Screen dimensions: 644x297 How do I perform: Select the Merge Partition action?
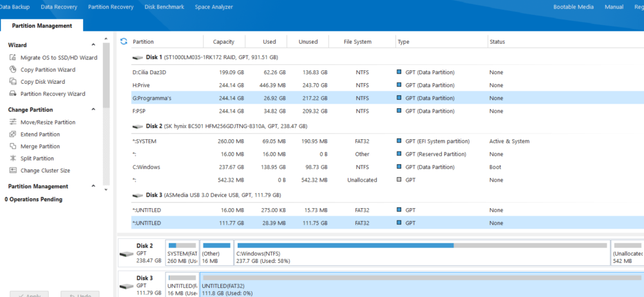coord(40,146)
